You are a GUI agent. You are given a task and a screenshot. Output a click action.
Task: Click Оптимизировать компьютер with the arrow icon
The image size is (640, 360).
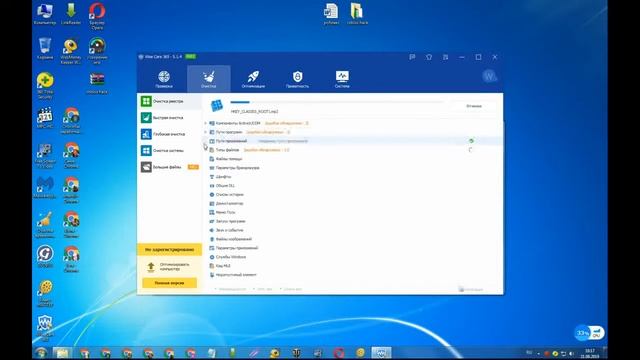point(169,267)
